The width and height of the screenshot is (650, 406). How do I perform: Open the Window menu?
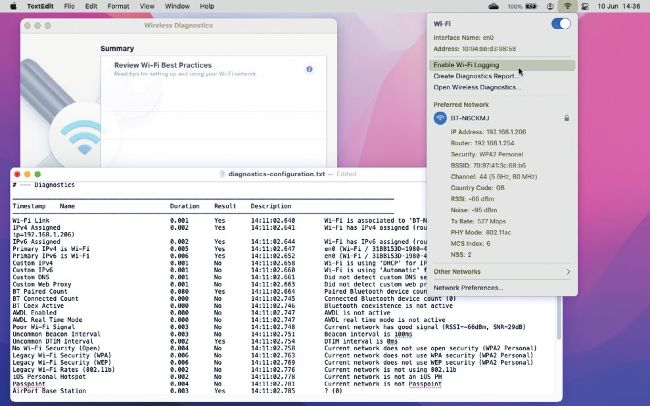tap(177, 6)
